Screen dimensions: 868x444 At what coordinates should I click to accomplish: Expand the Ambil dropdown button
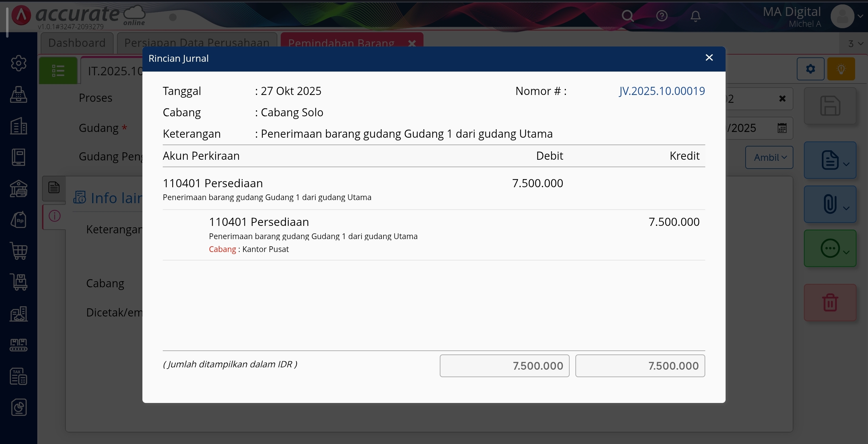[x=769, y=157]
